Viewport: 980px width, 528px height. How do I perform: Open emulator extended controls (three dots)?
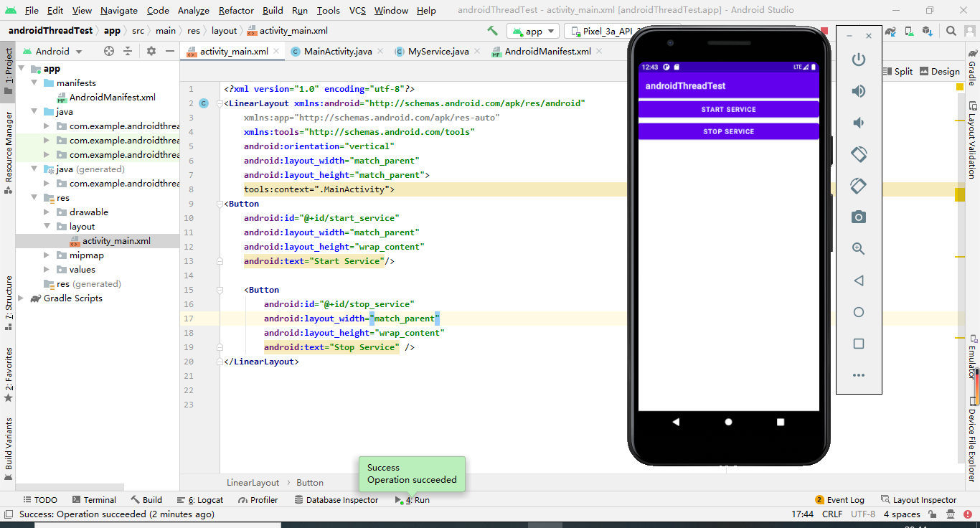[859, 375]
